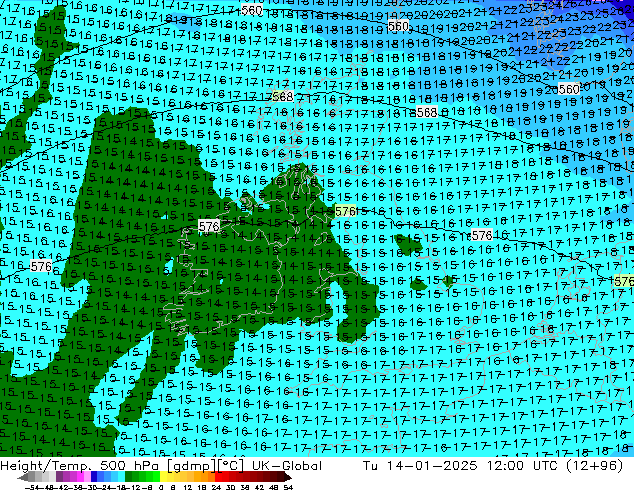The image size is (634, 490).
Task: Click the dark blue swatch on the color scale
Action: (x=94, y=477)
